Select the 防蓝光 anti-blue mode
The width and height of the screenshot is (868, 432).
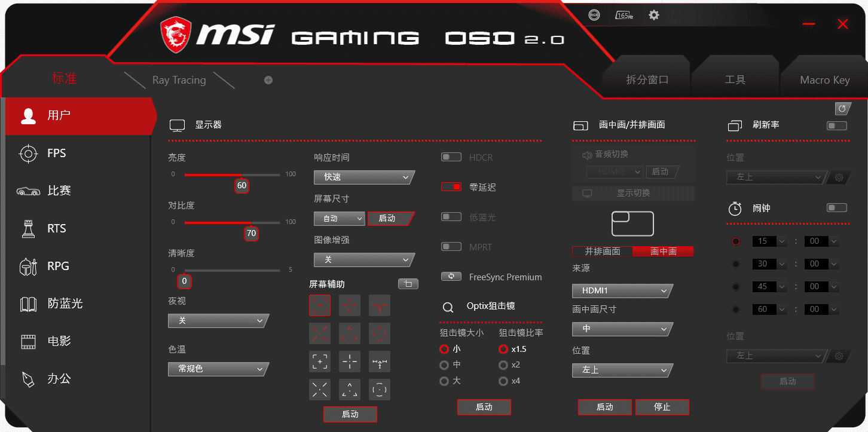click(x=78, y=304)
